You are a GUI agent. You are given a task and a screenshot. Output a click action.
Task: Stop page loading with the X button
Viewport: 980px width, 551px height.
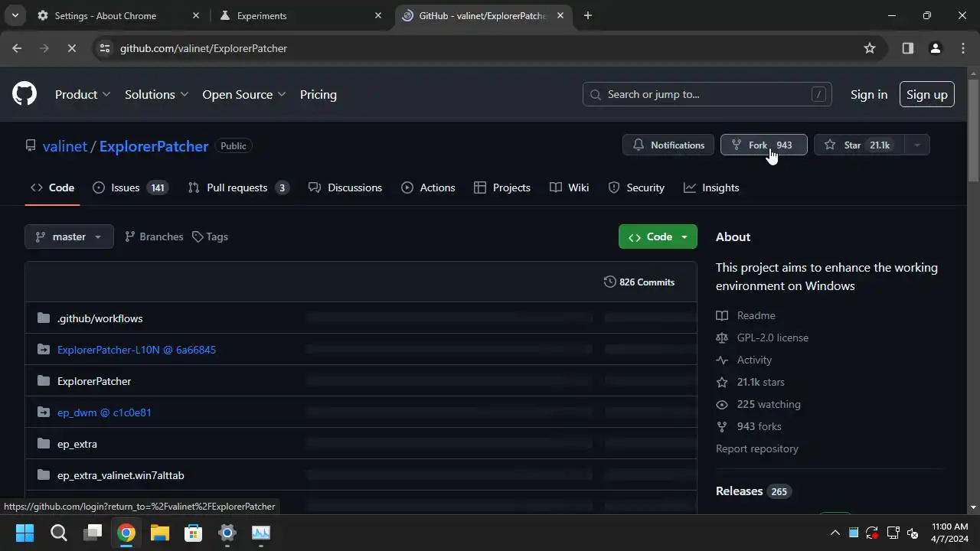coord(70,48)
